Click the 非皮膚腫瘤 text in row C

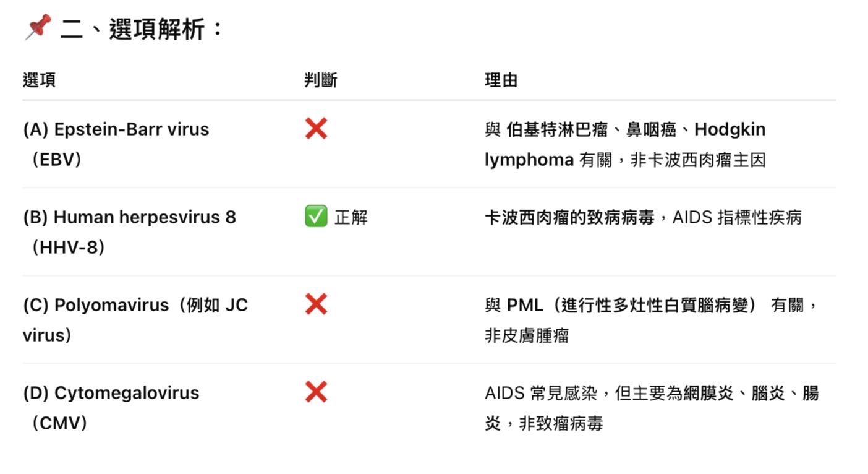(x=527, y=336)
